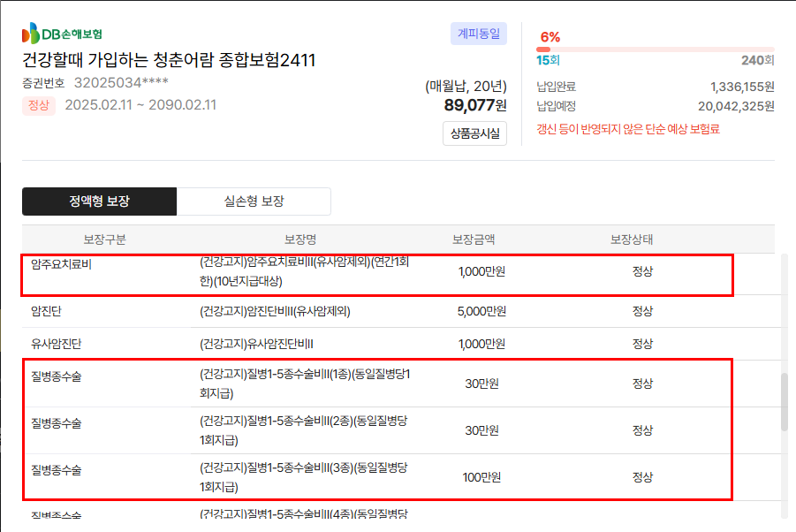Click the 6% payment progress bar

click(x=655, y=49)
